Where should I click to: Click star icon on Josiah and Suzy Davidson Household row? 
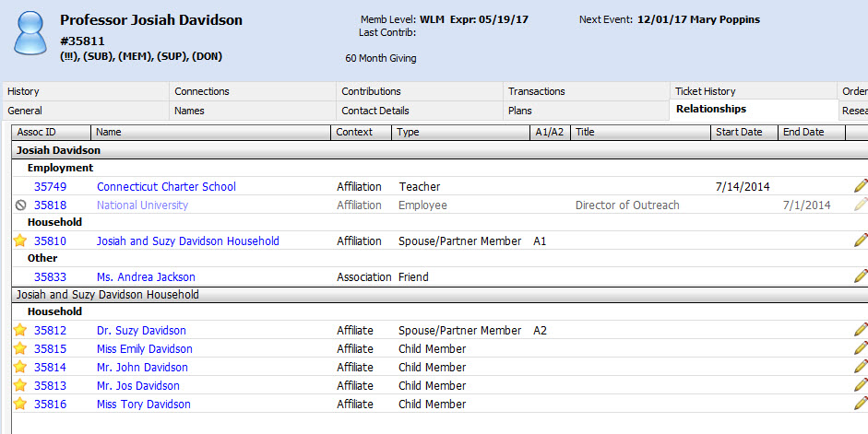tap(20, 240)
